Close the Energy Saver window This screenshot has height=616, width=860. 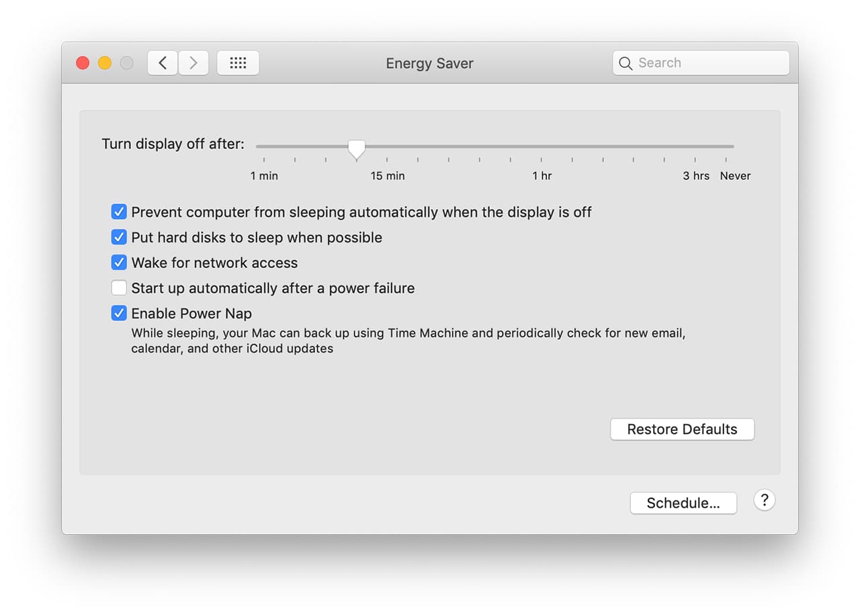coord(83,63)
